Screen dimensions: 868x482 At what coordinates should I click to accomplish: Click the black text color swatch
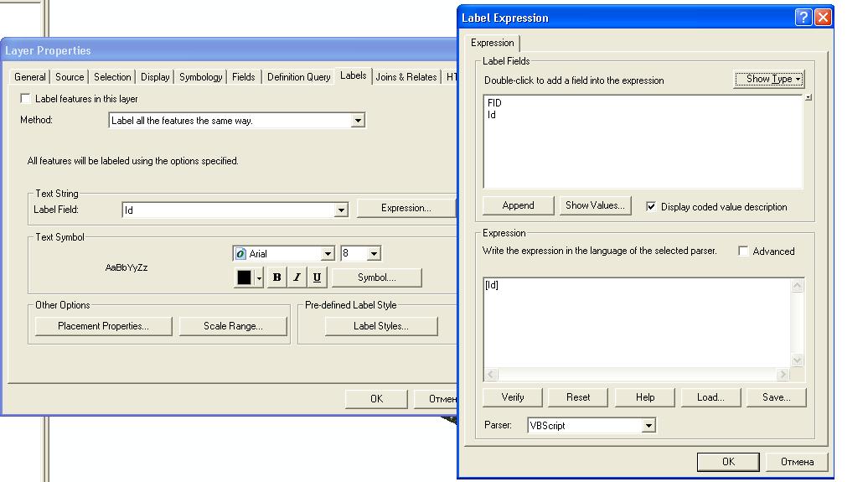tap(244, 277)
